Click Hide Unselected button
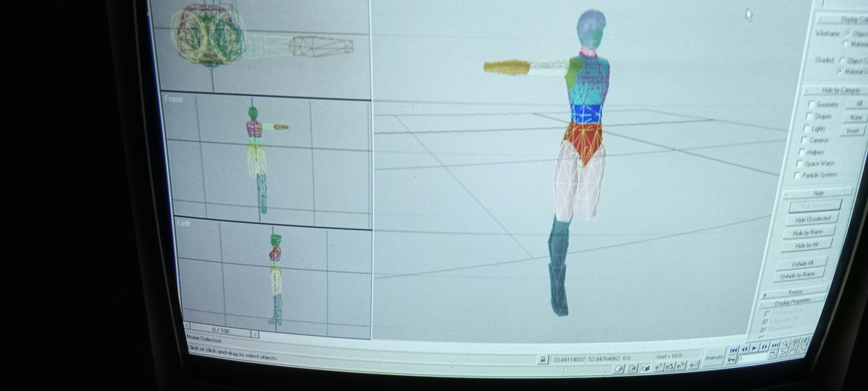Image resolution: width=868 pixels, height=391 pixels. [813, 219]
